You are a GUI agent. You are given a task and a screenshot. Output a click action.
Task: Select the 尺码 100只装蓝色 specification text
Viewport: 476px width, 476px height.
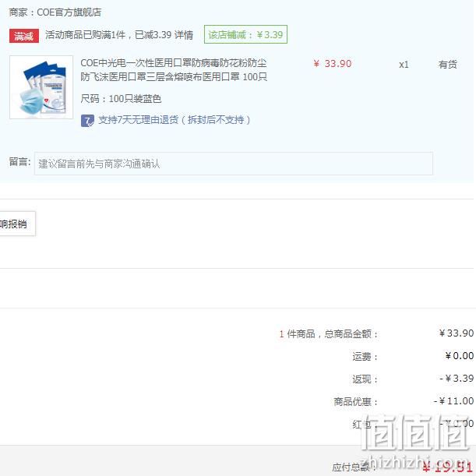[x=121, y=99]
